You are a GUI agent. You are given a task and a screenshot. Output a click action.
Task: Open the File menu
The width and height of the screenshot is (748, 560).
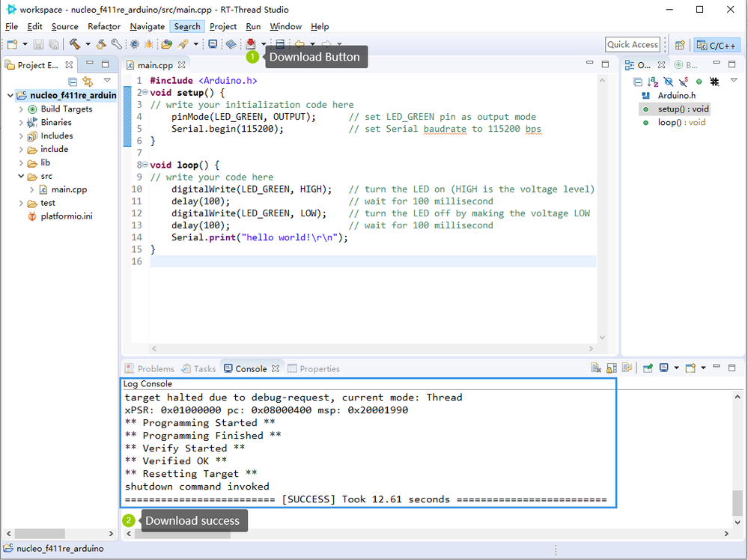pyautogui.click(x=11, y=27)
